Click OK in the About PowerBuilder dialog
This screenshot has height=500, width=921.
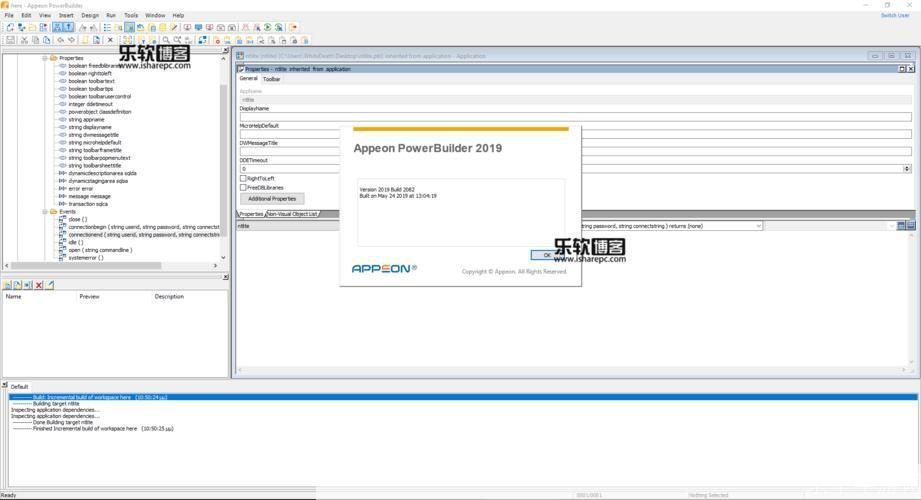coord(547,255)
